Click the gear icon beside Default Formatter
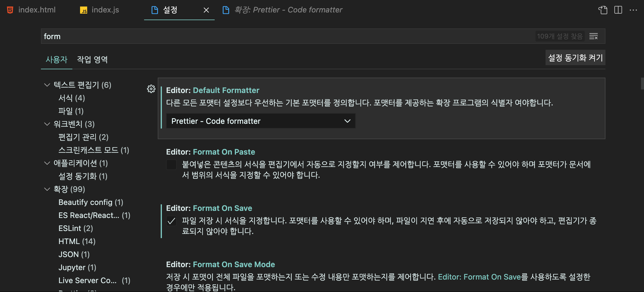The image size is (644, 292). (151, 89)
